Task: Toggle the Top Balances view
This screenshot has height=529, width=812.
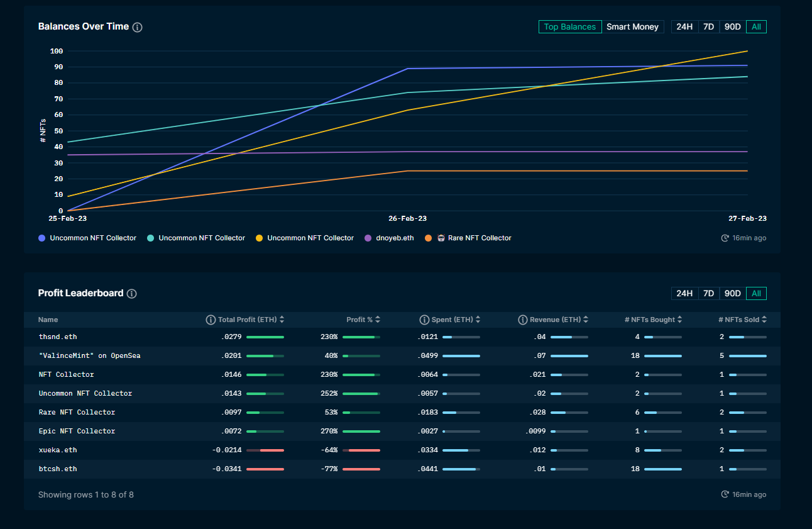Action: point(570,27)
